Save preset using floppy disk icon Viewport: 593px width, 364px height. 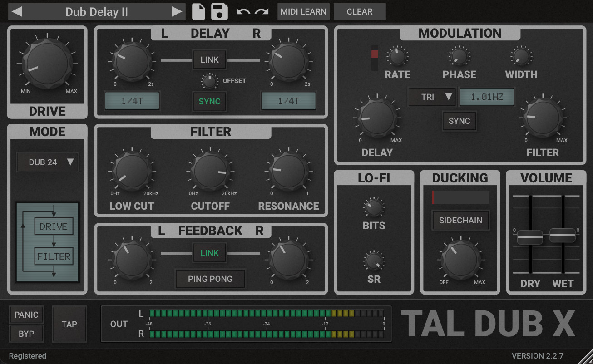point(220,12)
